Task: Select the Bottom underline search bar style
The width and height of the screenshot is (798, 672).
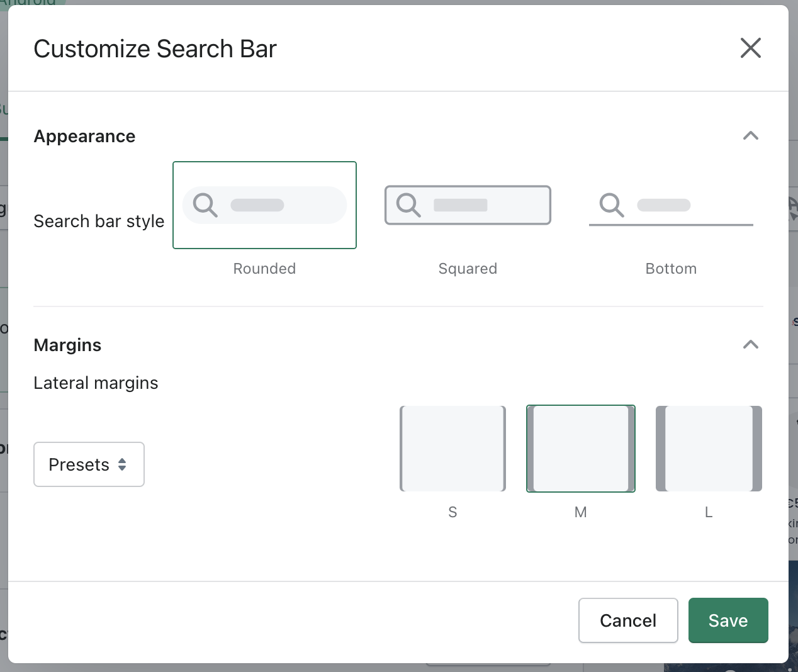Action: (671, 205)
